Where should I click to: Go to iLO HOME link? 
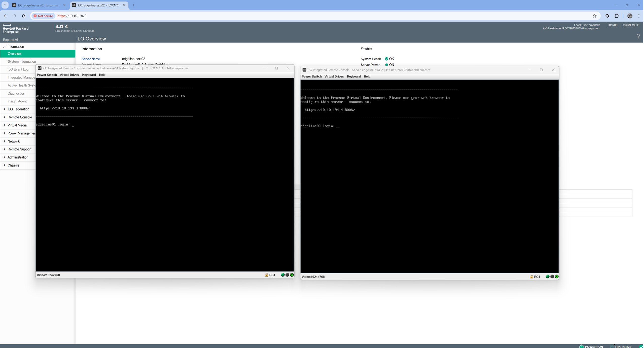(x=612, y=25)
